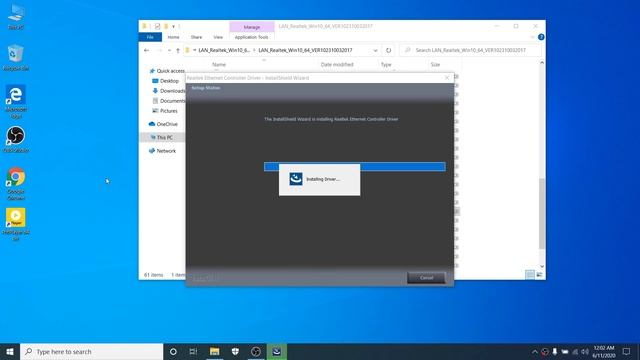Launch Google Chrome from desktop
Viewport: 640px width, 360px height.
click(x=16, y=184)
